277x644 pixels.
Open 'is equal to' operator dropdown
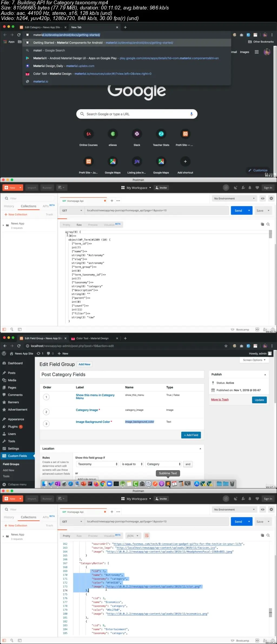coord(132,464)
